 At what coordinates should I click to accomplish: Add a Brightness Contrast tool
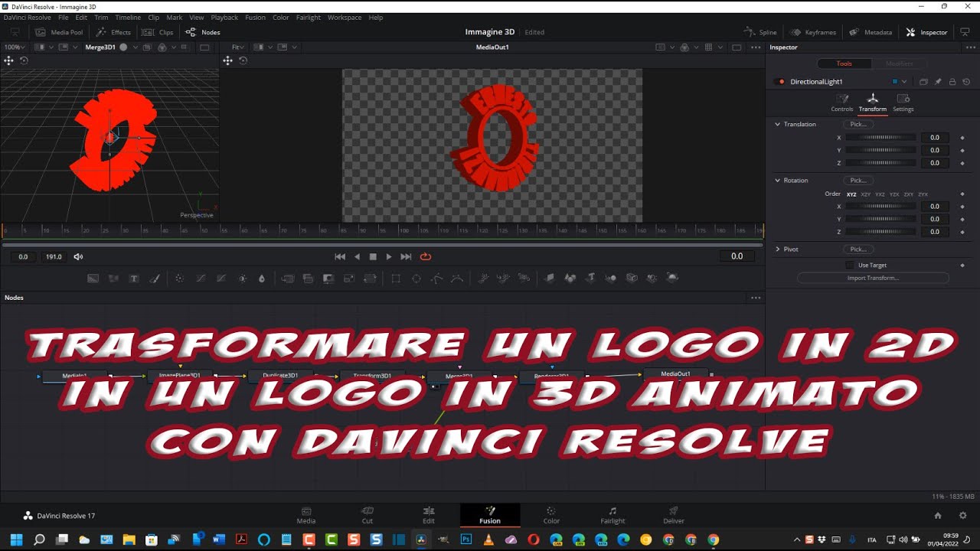(242, 279)
